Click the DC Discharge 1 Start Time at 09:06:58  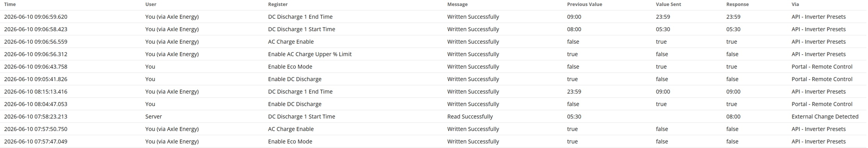tap(301, 29)
